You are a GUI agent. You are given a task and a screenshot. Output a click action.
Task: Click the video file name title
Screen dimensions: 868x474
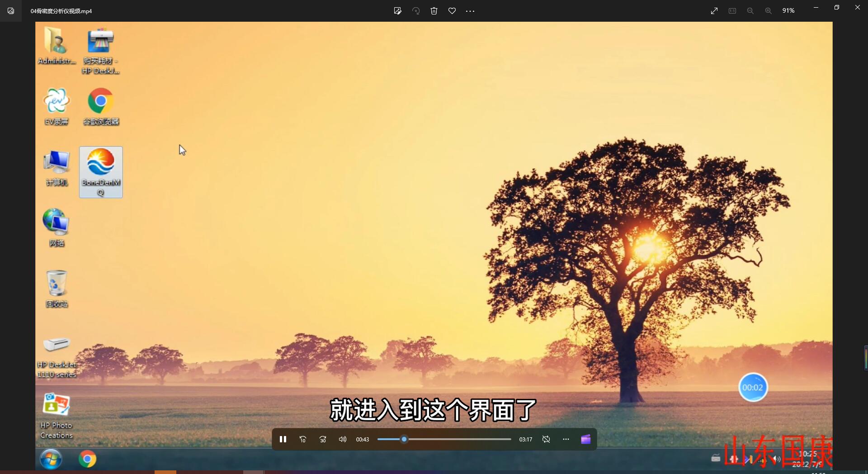61,11
